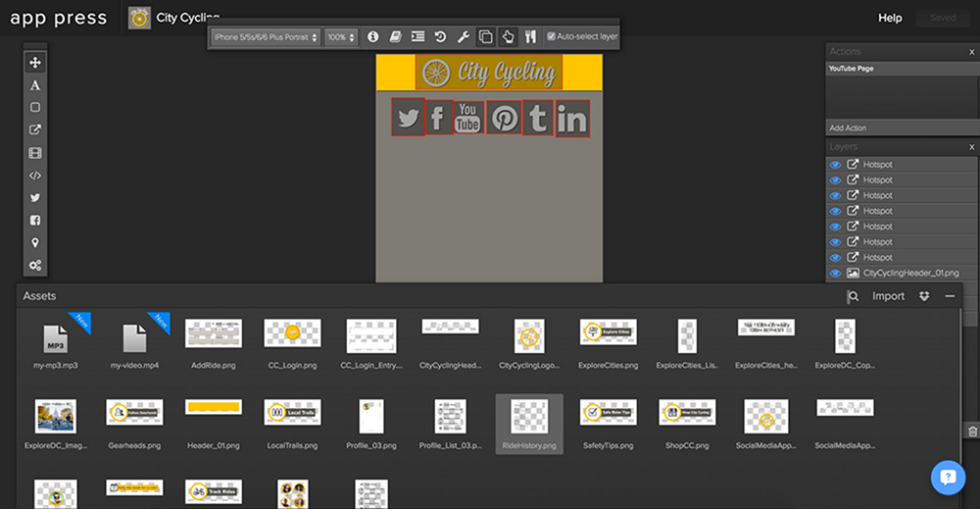This screenshot has width=980, height=509.
Task: Click the hotspot icon of topmost Hotspot layer
Action: coord(853,165)
